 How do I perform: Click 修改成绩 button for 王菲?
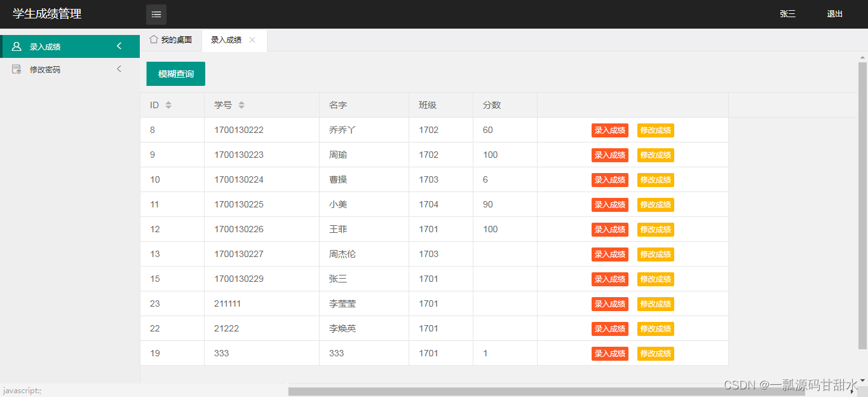tap(656, 230)
